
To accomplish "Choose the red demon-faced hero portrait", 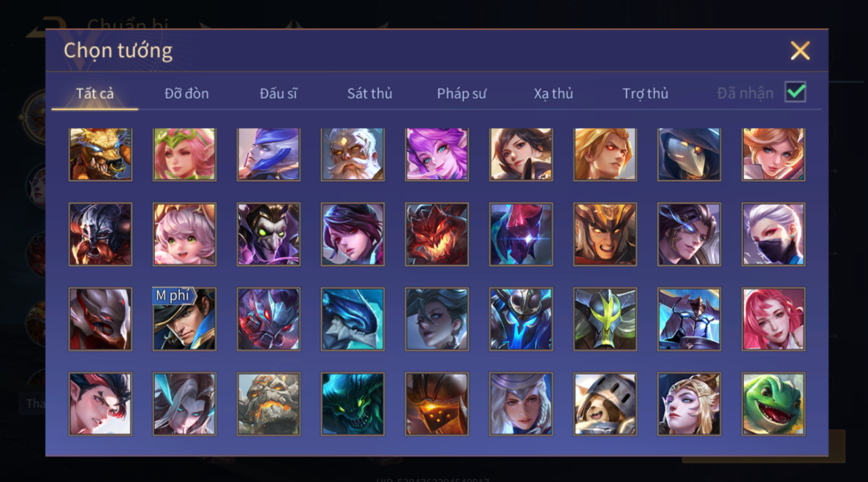I will (437, 234).
